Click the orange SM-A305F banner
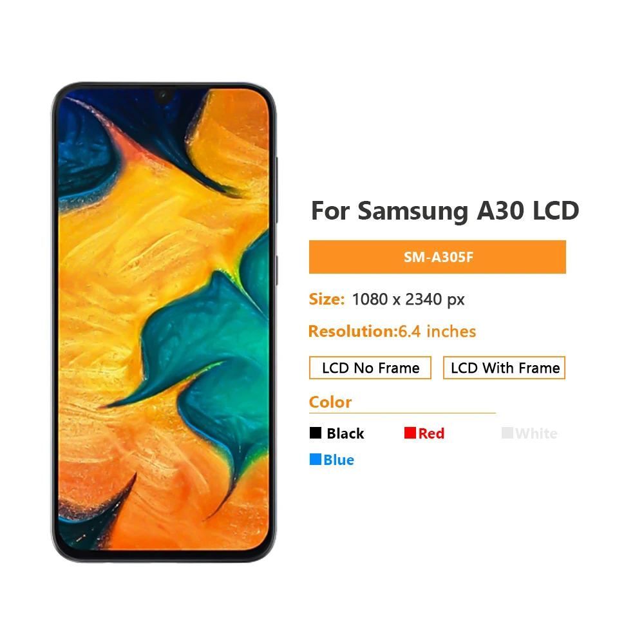Image resolution: width=644 pixels, height=644 pixels. coord(437,257)
